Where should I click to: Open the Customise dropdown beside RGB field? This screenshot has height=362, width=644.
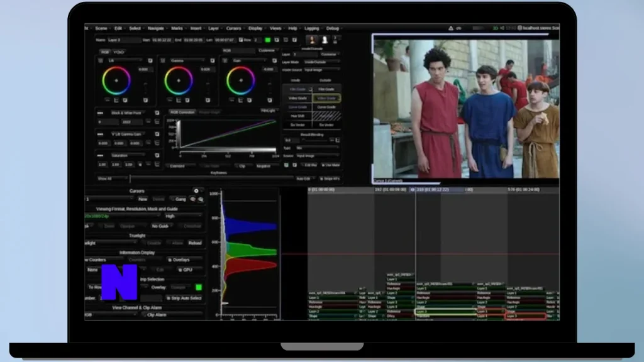pos(267,50)
